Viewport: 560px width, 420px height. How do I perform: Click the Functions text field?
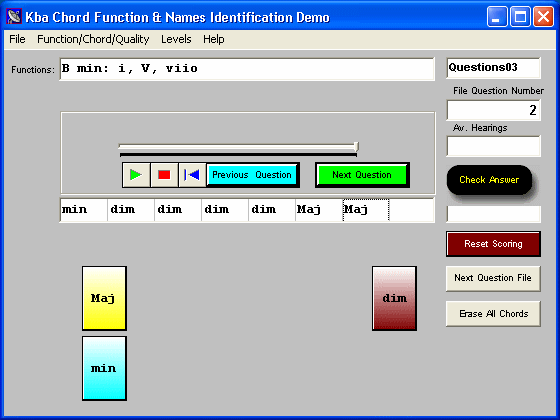[x=247, y=69]
